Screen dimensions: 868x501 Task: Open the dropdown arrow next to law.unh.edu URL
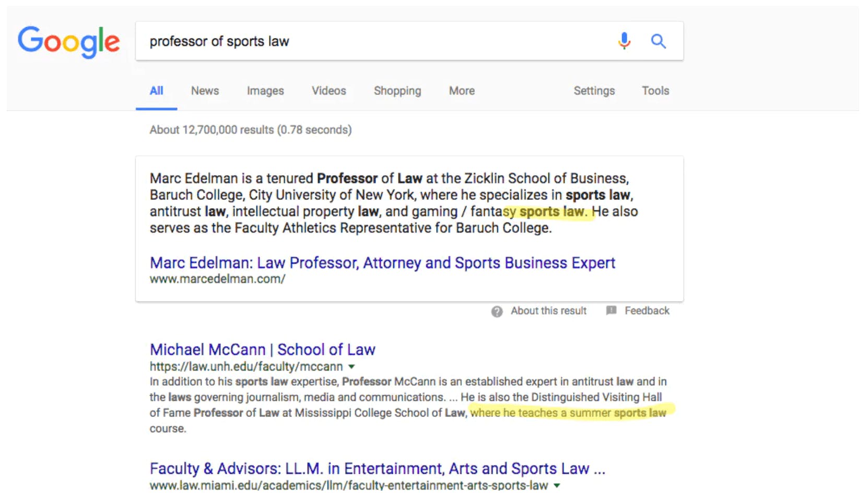[x=352, y=367]
